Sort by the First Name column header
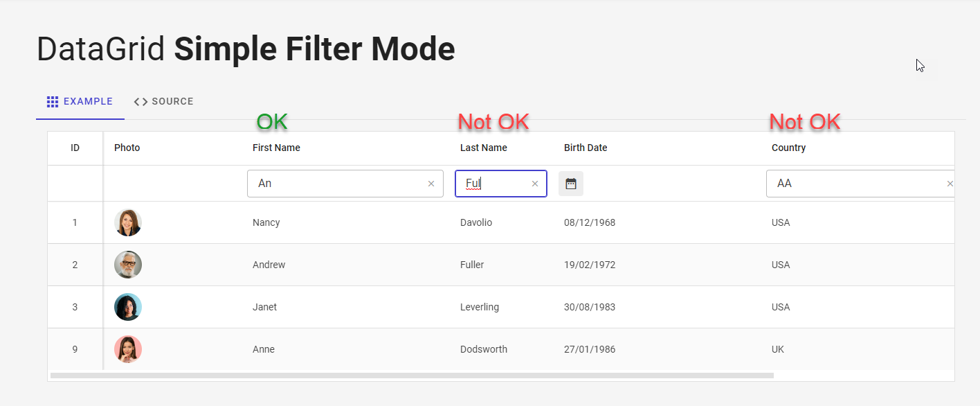 [x=276, y=148]
